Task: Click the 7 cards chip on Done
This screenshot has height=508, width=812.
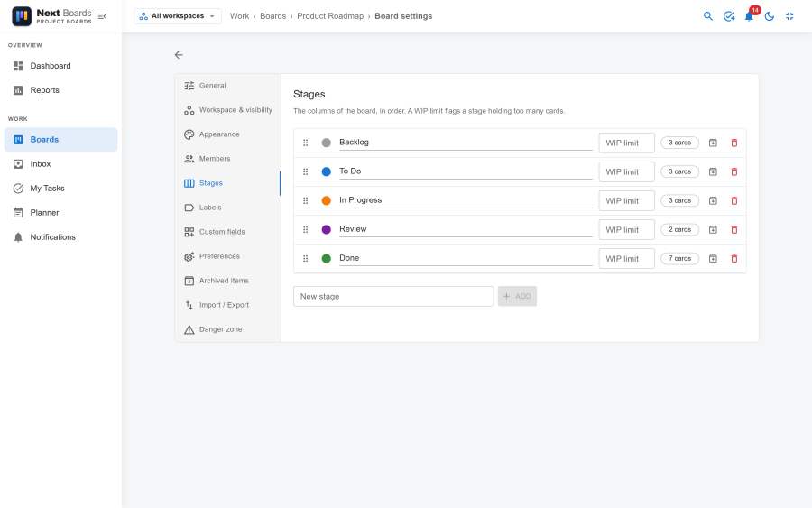Action: [x=680, y=258]
